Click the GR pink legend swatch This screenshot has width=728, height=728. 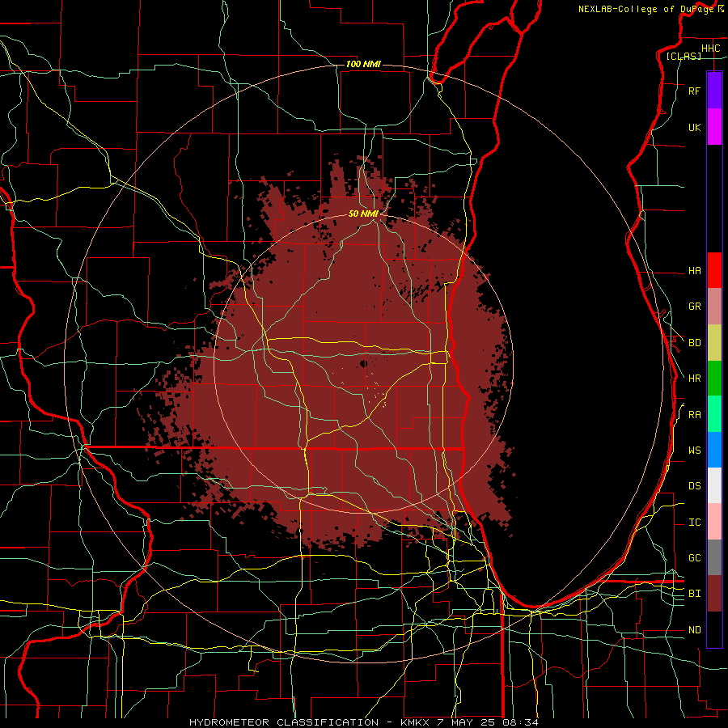click(x=714, y=307)
